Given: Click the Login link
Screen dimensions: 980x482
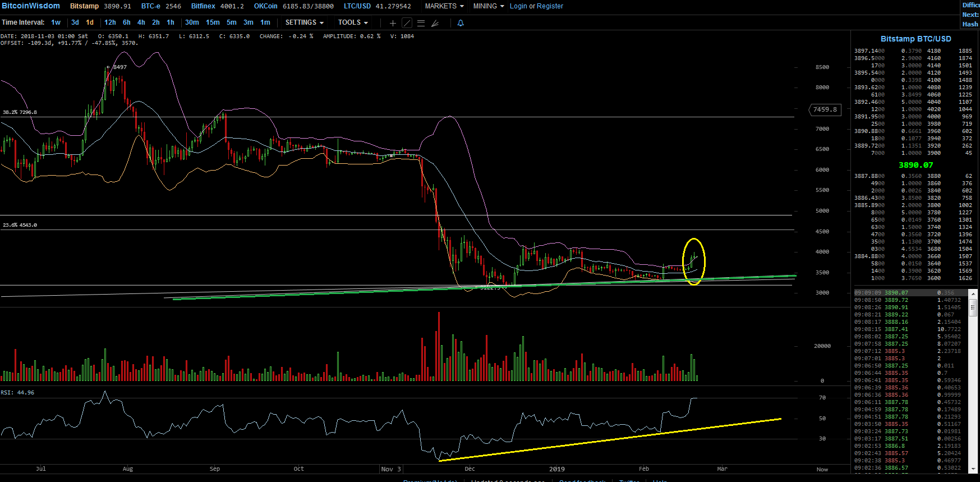Looking at the screenshot, I should point(518,6).
